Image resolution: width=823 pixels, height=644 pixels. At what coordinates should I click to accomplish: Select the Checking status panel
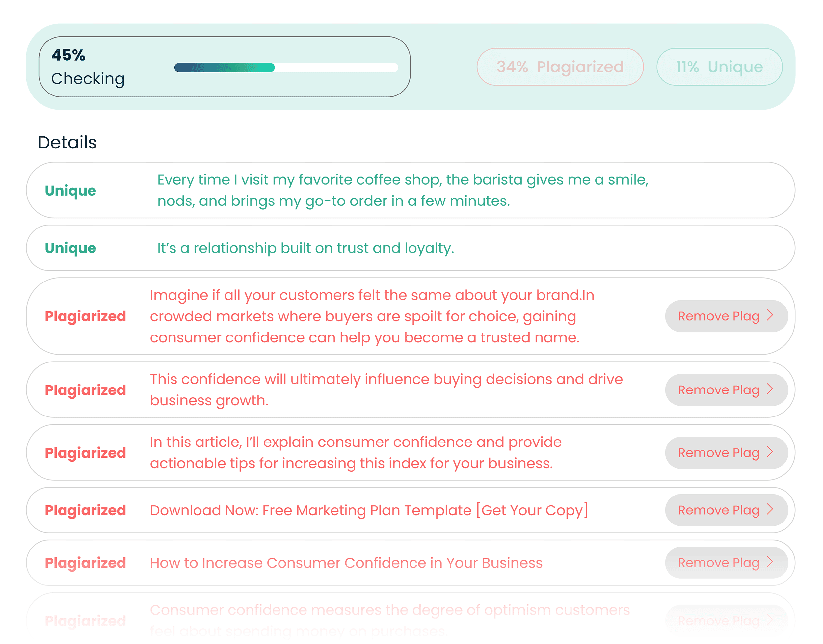(x=224, y=67)
